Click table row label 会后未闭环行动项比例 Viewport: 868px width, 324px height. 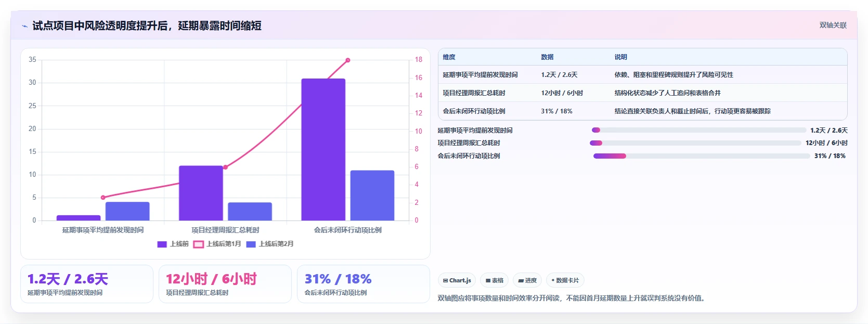(474, 111)
